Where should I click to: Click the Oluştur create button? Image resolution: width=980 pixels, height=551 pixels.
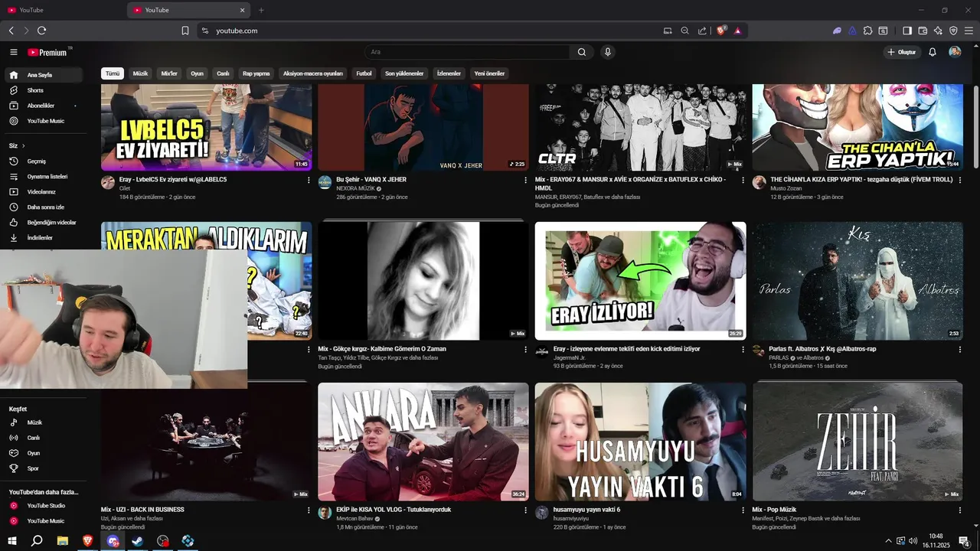coord(902,52)
